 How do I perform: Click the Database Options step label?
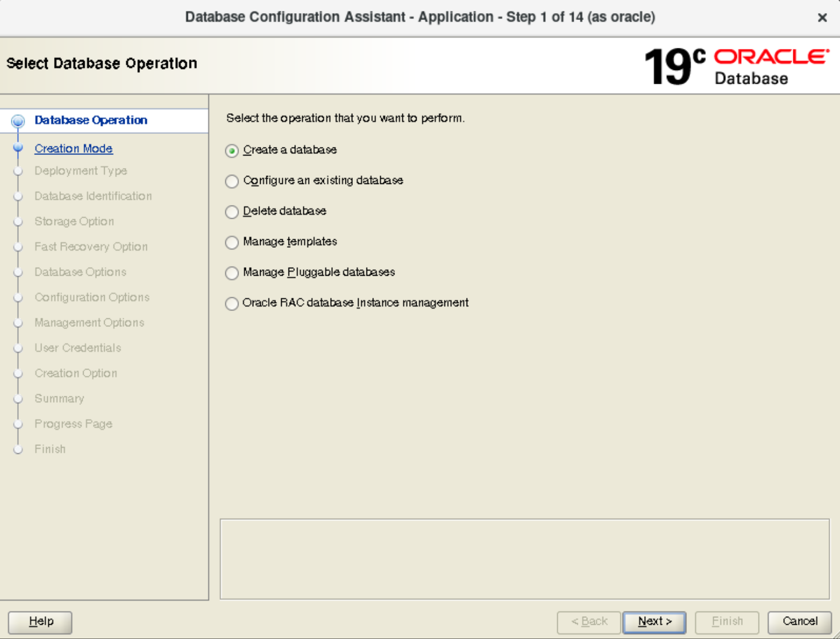pyautogui.click(x=80, y=272)
